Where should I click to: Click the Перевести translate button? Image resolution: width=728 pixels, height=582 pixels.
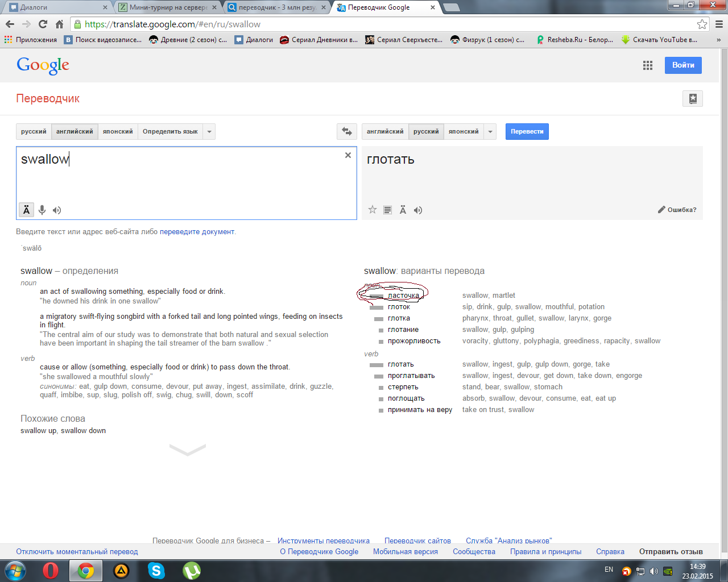(x=527, y=131)
